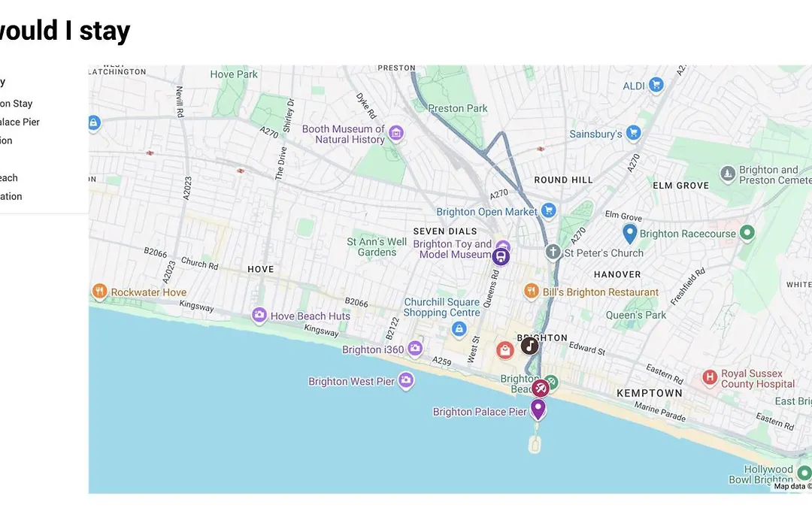
Task: Click the Brighton Open Market cart icon
Action: pyautogui.click(x=548, y=210)
